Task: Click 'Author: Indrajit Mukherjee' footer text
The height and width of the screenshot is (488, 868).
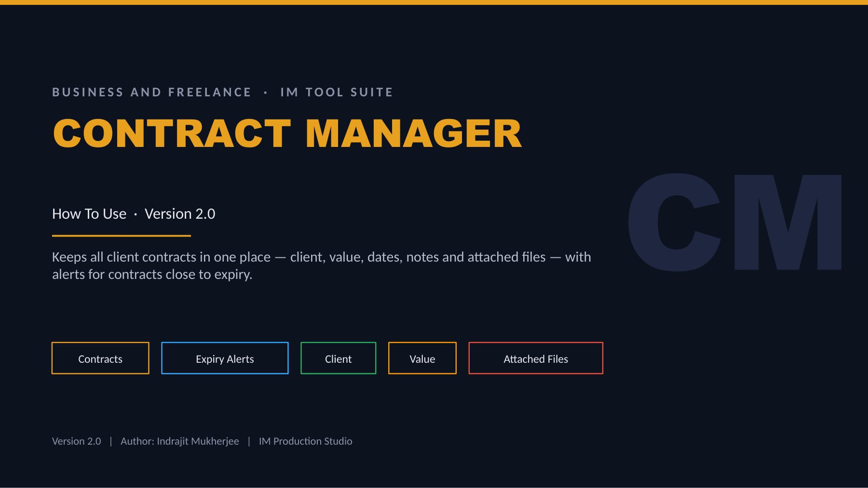Action: point(179,441)
